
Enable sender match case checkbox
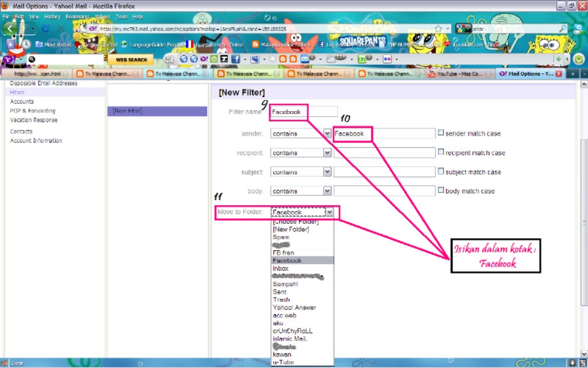pyautogui.click(x=441, y=133)
